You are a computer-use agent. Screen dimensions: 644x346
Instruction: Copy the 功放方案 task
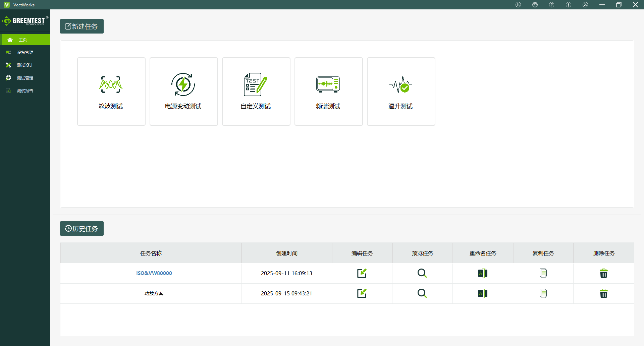pyautogui.click(x=543, y=293)
